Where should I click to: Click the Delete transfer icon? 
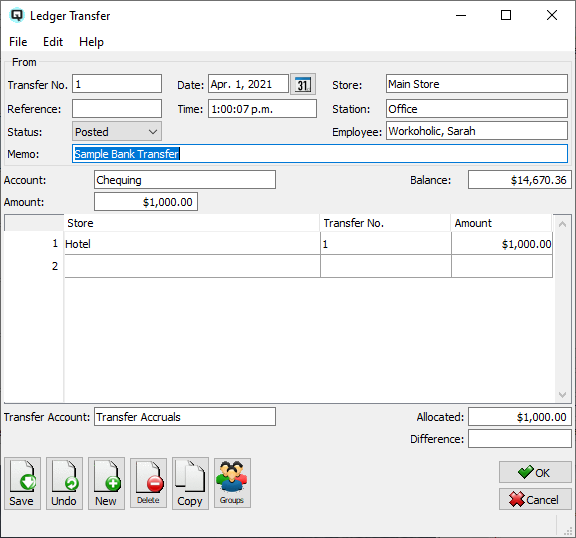[148, 483]
